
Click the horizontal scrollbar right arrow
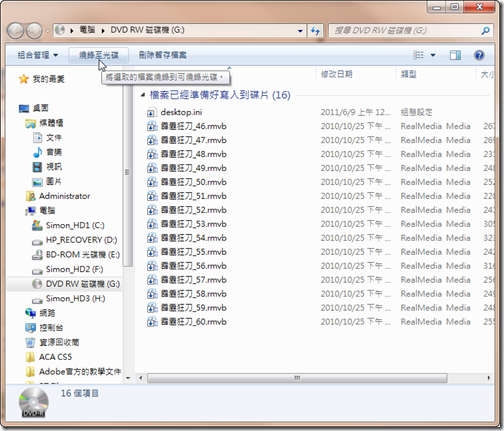489,378
